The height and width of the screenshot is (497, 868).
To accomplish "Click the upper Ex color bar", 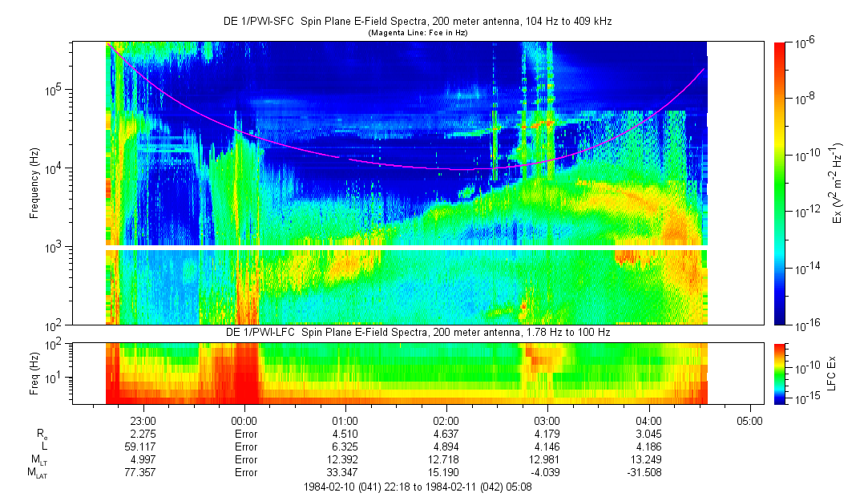I will (781, 183).
